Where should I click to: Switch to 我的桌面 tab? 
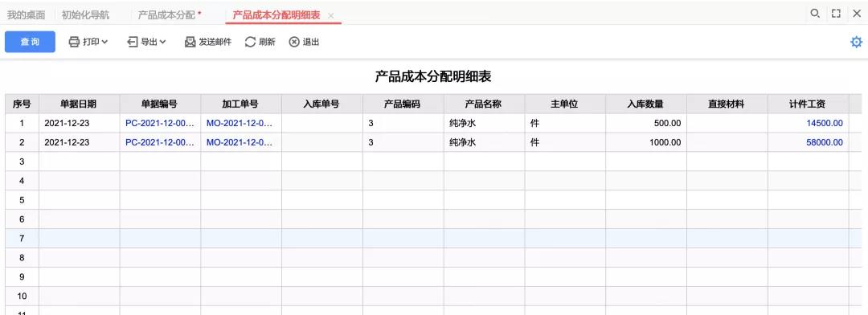26,15
